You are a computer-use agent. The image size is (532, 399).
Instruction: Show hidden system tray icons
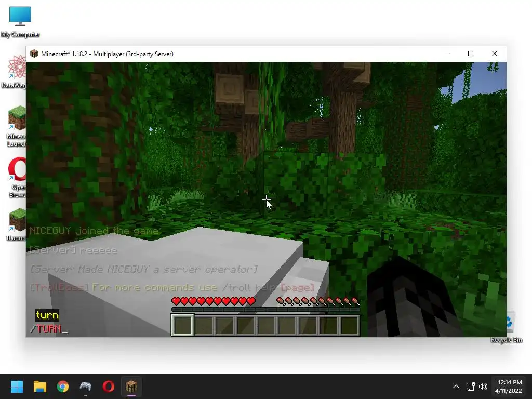456,387
